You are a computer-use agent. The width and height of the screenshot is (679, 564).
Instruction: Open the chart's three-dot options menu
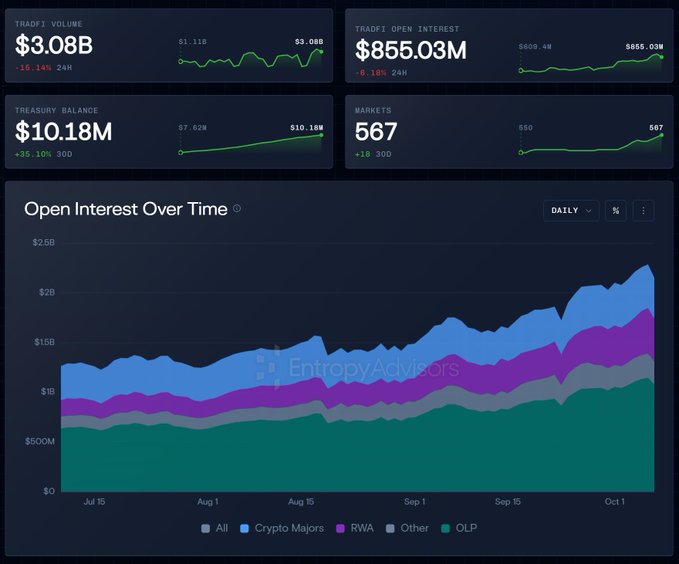[643, 211]
